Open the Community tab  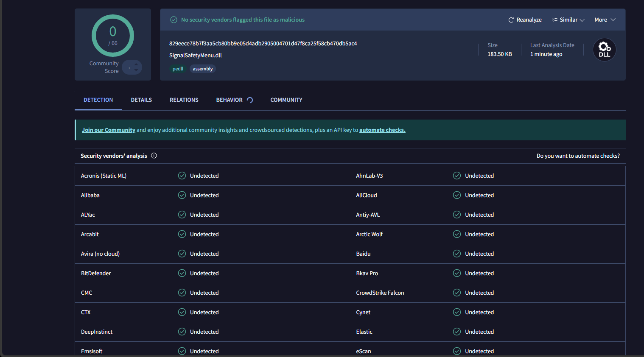coord(286,100)
